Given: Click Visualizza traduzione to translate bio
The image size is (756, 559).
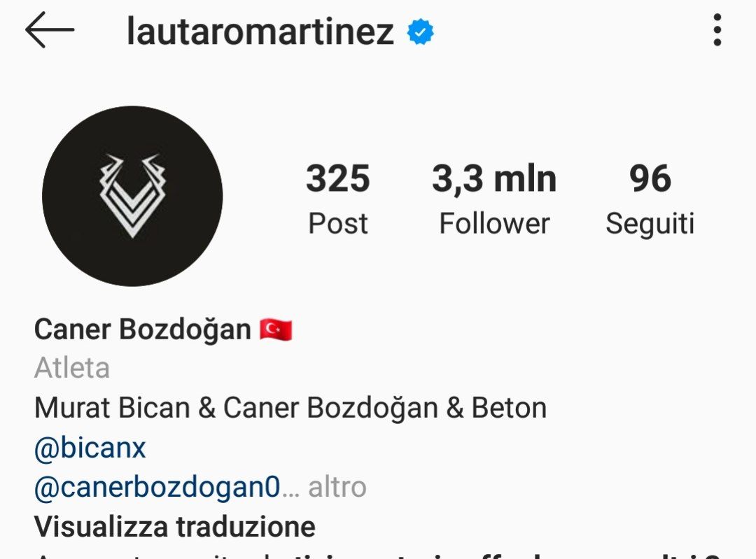Looking at the screenshot, I should [x=175, y=526].
